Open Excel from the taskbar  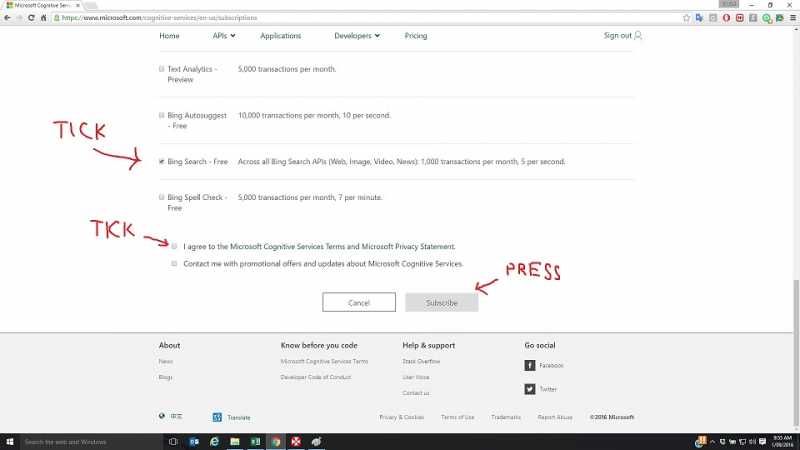255,442
